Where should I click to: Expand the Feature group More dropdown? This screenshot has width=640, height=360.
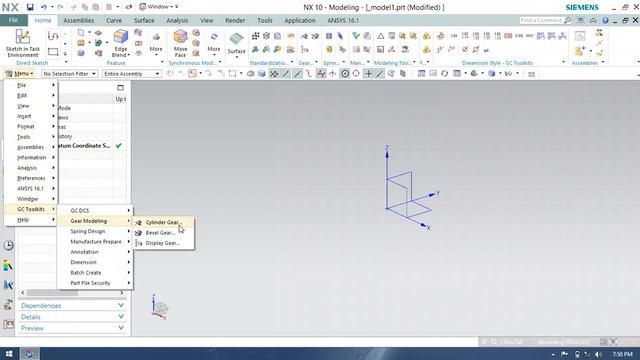pos(156,43)
